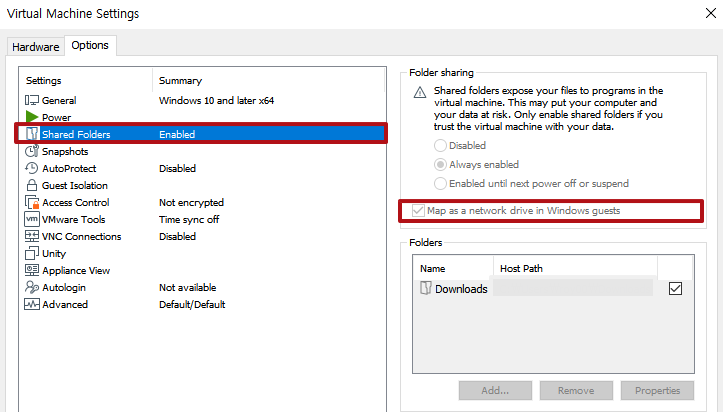Image resolution: width=723 pixels, height=412 pixels.
Task: Click the Snapshots clock icon
Action: point(32,151)
